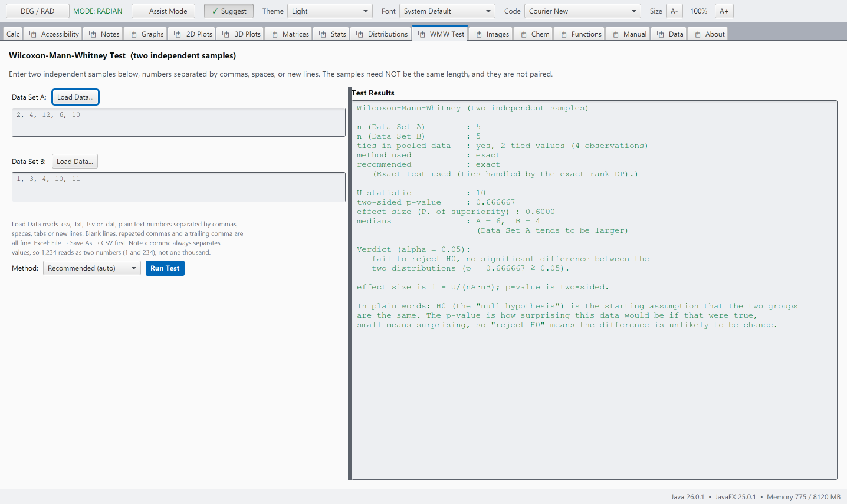Switch to the Chem tab
Viewport: 847px width, 504px height.
pos(534,34)
